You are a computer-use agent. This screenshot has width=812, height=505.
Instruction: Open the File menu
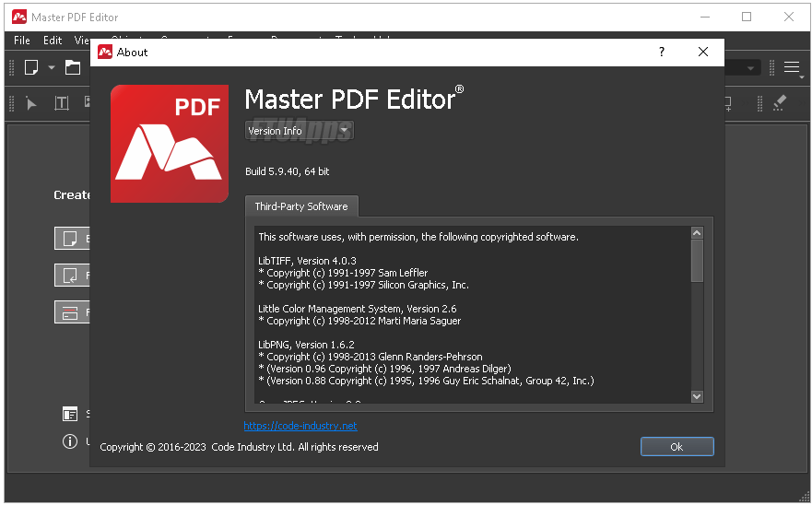[22, 41]
